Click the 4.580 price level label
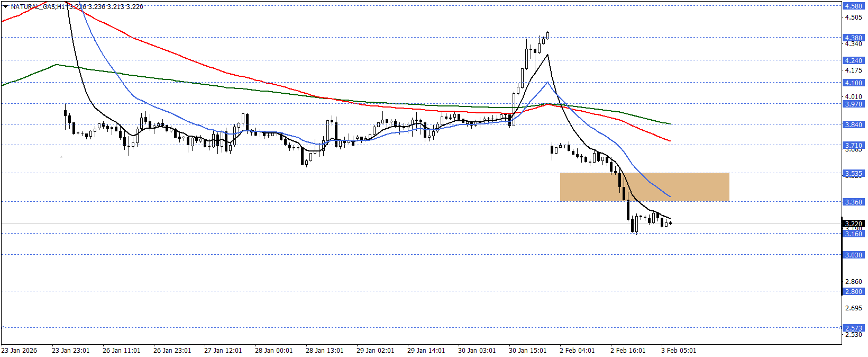The height and width of the screenshot is (357, 868). tap(853, 6)
